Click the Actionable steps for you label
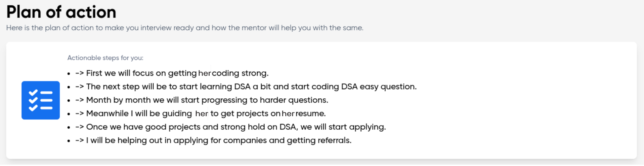Viewport: 644px width, 166px height. coord(105,58)
